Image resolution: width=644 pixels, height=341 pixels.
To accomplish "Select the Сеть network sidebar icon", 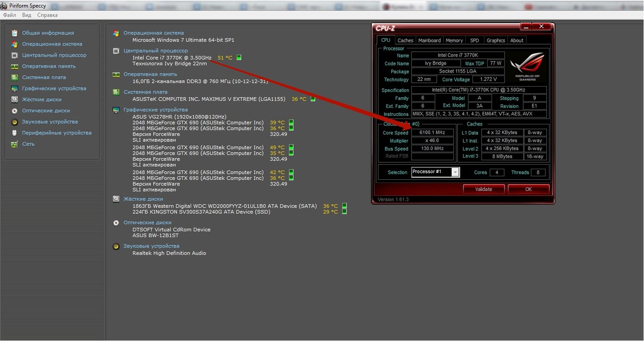I will (x=15, y=144).
